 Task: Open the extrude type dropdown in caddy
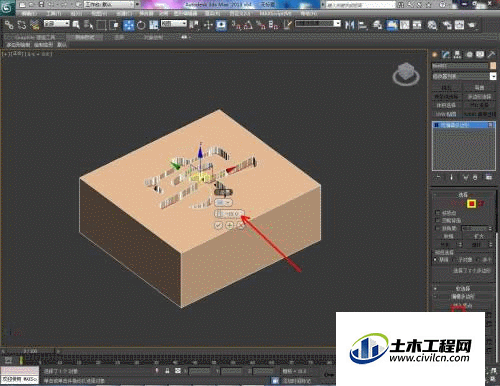[223, 202]
